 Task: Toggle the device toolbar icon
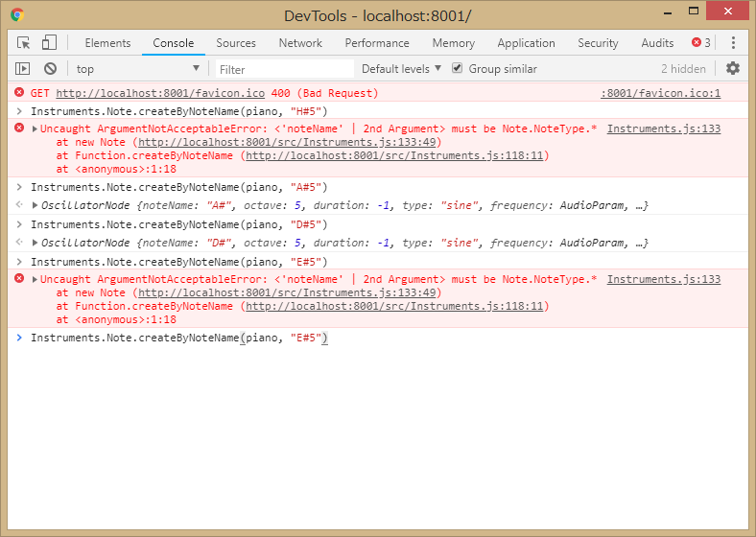click(x=49, y=43)
